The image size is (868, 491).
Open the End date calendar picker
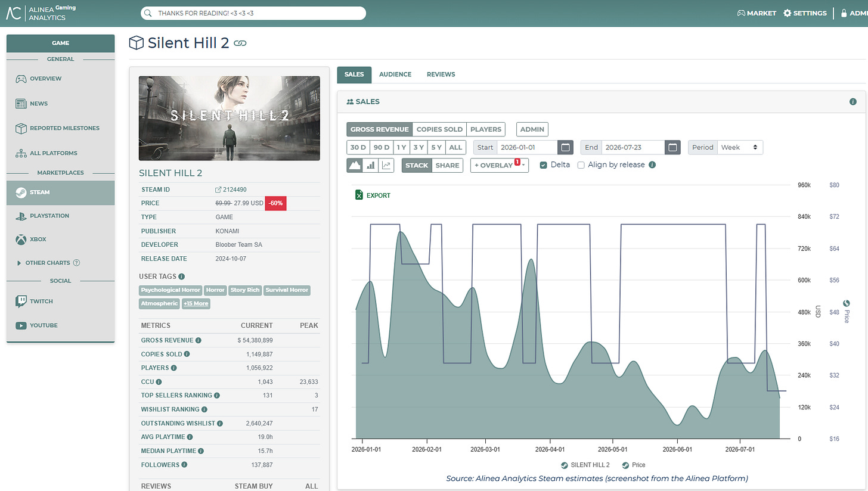coord(672,147)
